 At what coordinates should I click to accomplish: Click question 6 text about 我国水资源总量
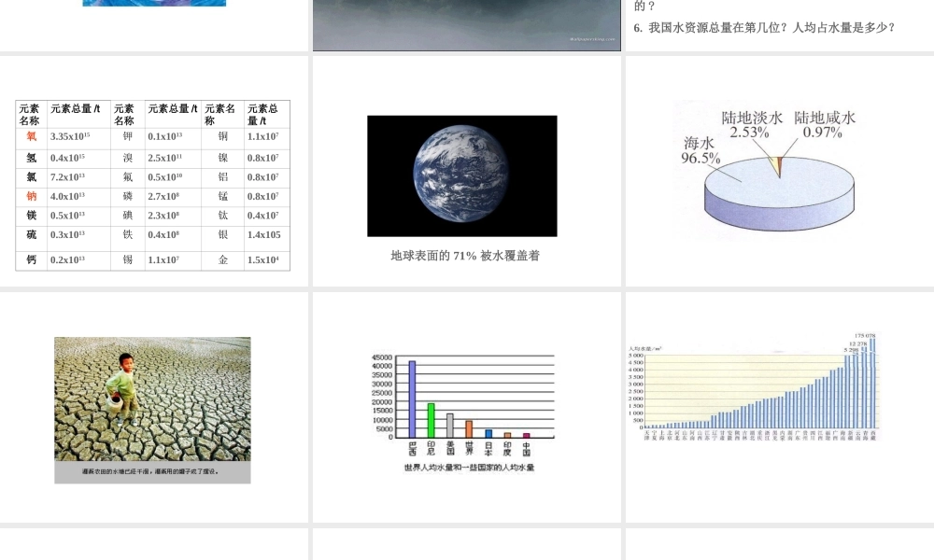[764, 27]
